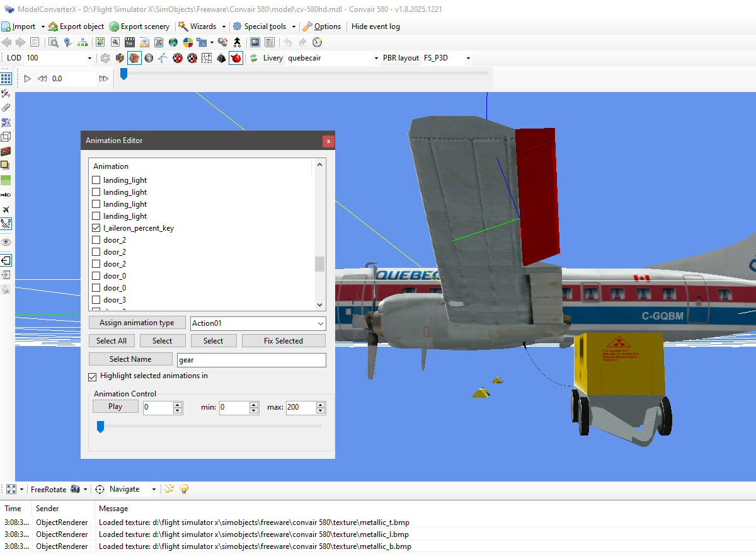Enable wireframe polyhedron render mode

click(105, 58)
